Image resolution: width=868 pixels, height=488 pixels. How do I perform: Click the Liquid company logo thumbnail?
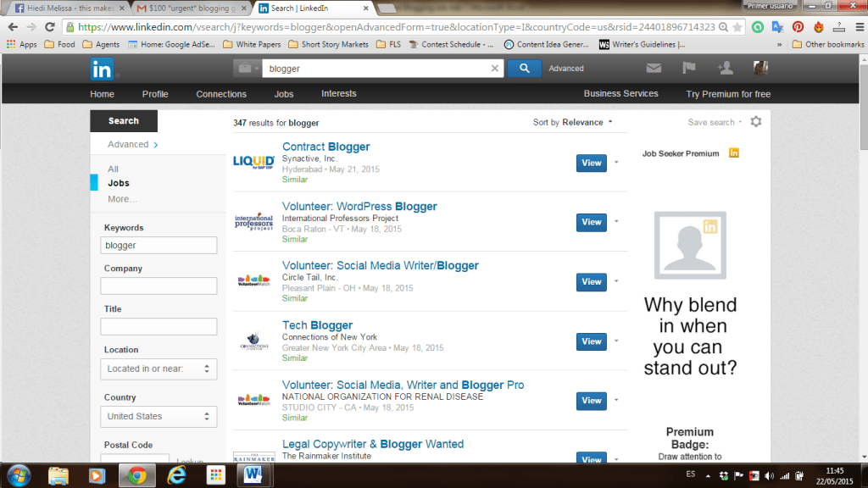pyautogui.click(x=253, y=162)
